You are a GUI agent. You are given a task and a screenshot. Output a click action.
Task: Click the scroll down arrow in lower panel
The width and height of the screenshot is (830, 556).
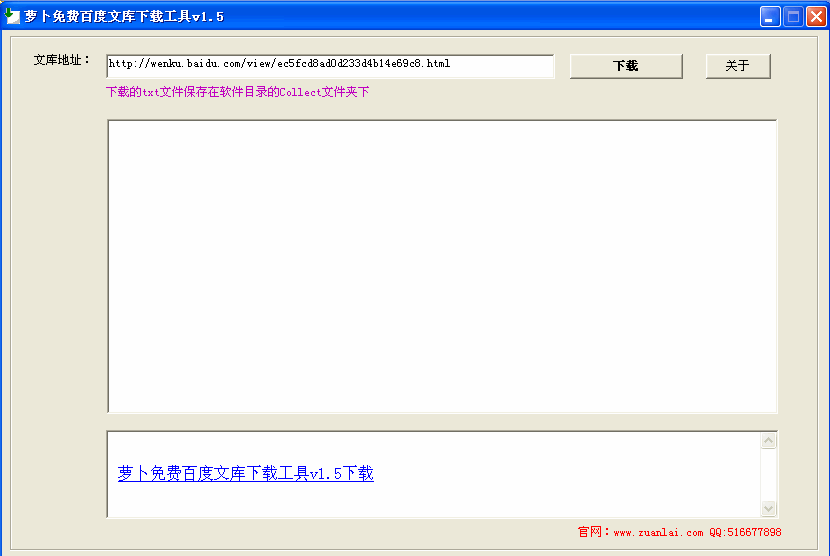(769, 508)
